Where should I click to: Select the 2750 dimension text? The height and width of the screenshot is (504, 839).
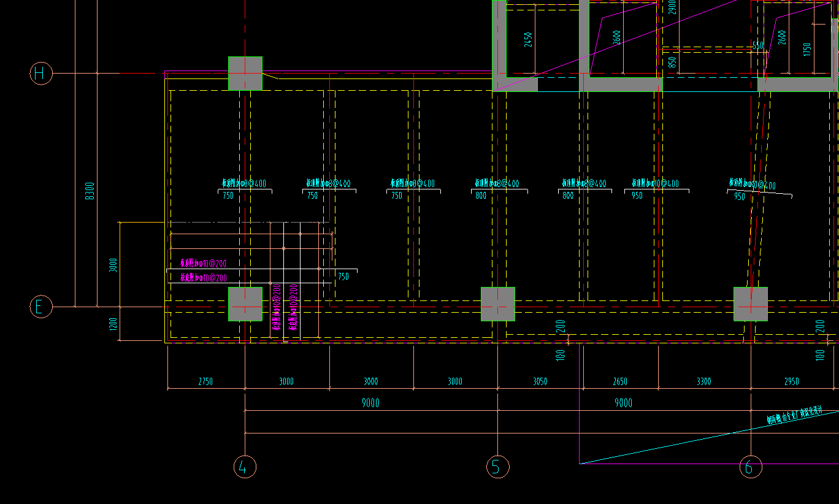pos(205,381)
